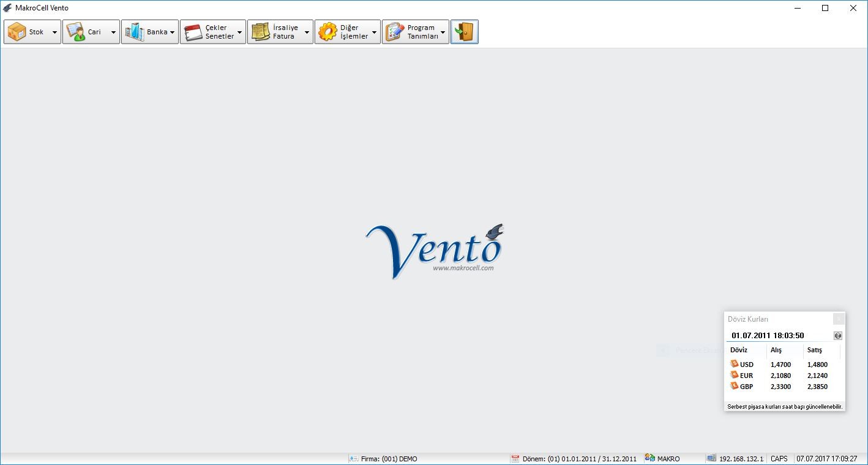Viewport: 868px width, 465px height.
Task: Click the Döviz column header
Action: [x=739, y=350]
